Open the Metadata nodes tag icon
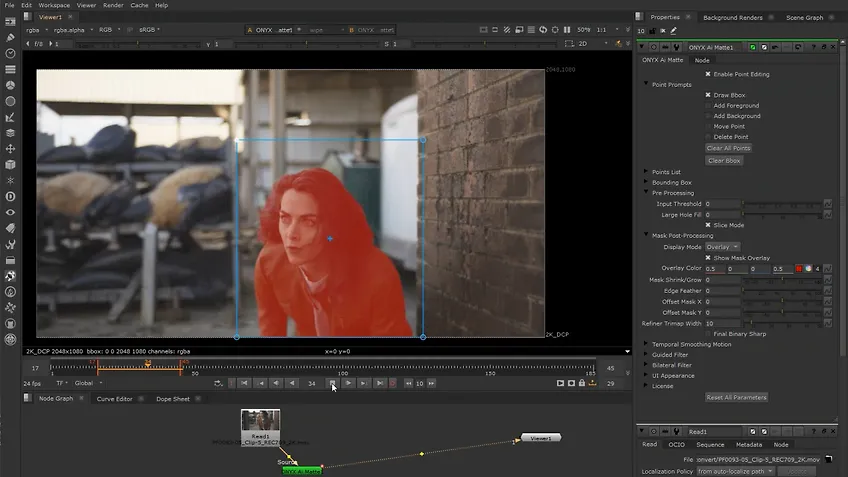 10,228
